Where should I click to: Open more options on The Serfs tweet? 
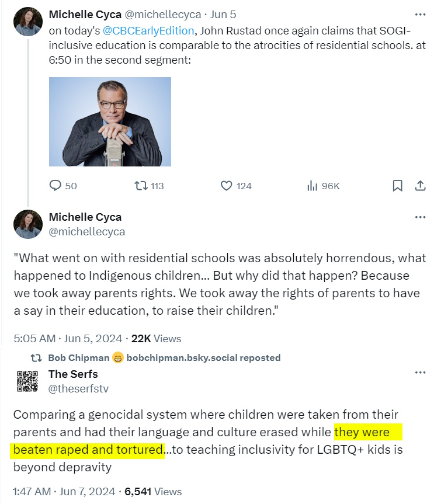tap(420, 373)
